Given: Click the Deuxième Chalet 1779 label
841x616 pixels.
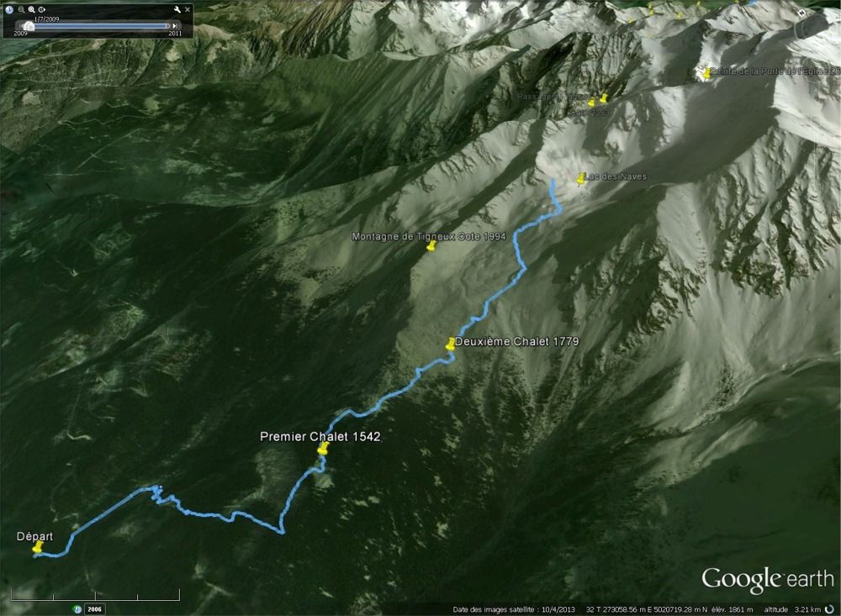Looking at the screenshot, I should point(517,341).
